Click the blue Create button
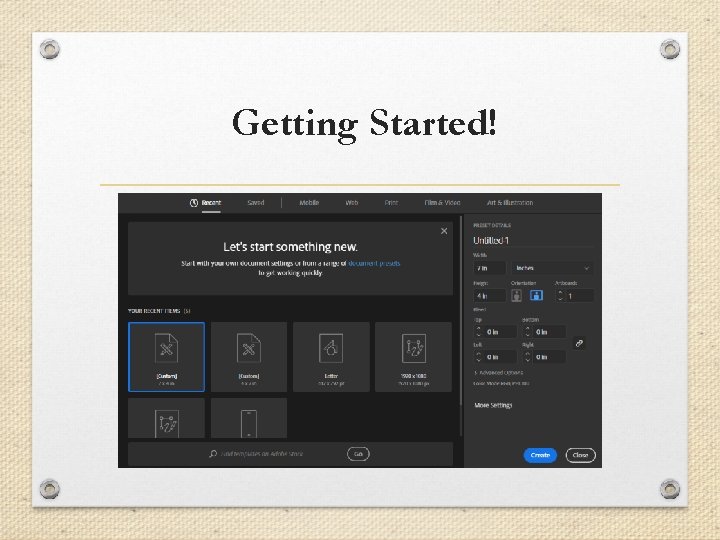Screen dimensions: 720x540 tap(540, 455)
